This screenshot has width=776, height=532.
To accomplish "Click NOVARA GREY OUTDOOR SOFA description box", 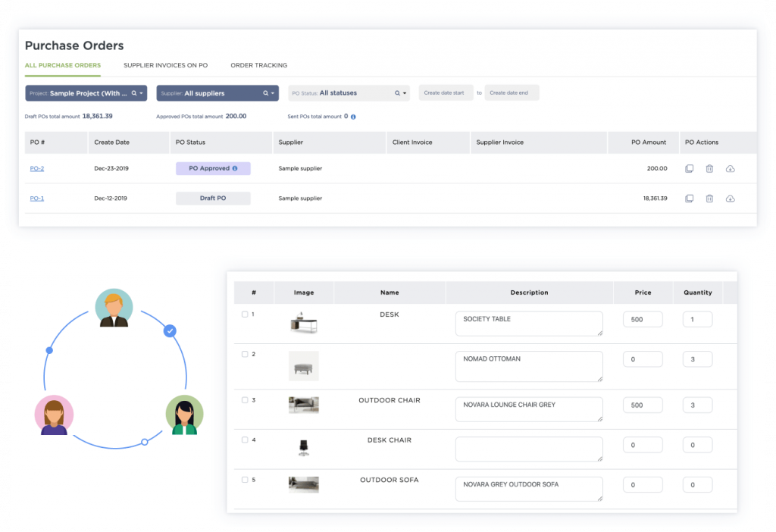I will click(x=529, y=489).
